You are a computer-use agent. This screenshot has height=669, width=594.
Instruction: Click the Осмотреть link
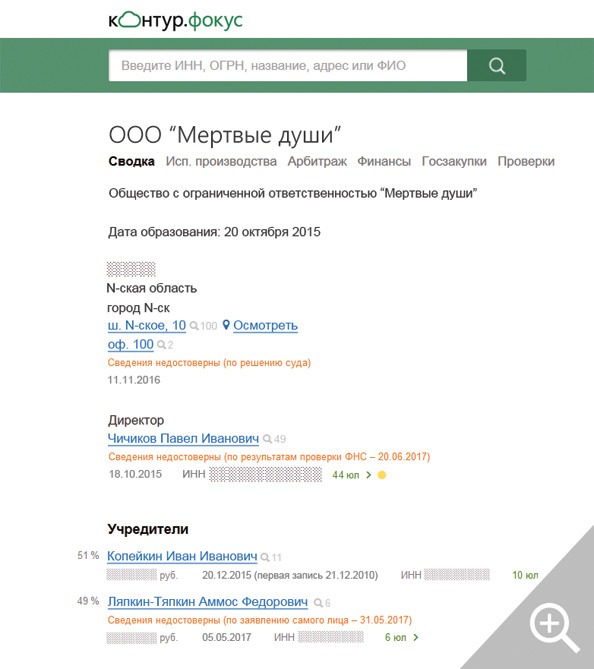click(x=265, y=326)
